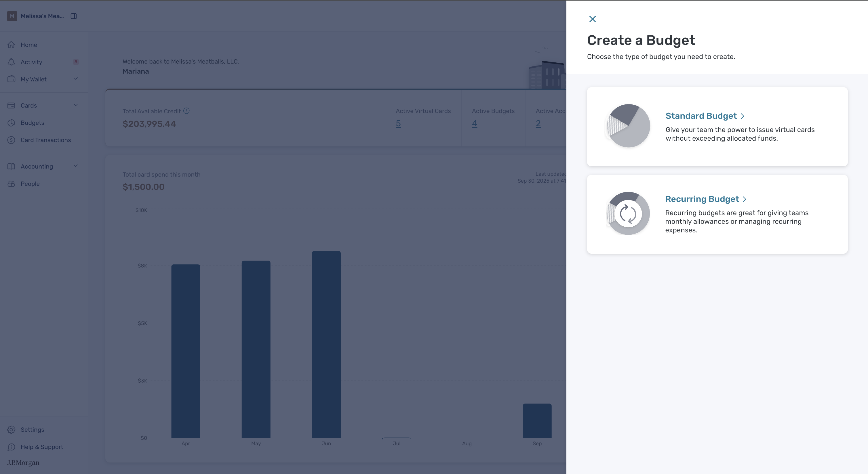Open the Active Virtual Cards count 5

398,124
